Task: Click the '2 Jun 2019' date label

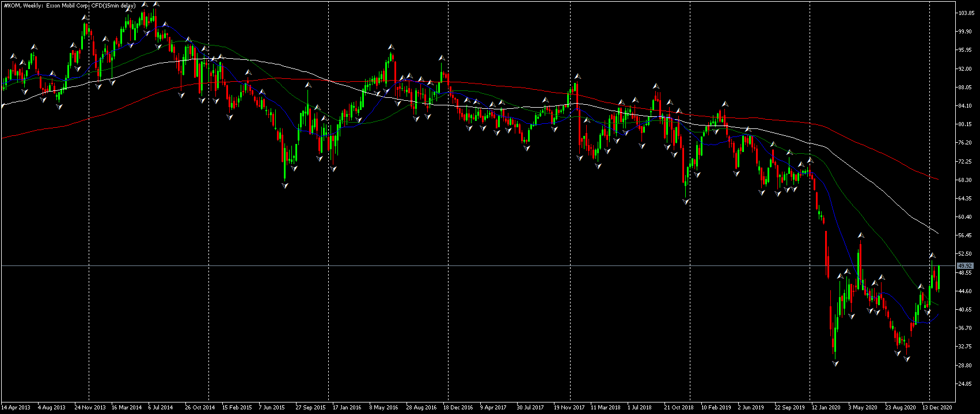Action: 751,408
